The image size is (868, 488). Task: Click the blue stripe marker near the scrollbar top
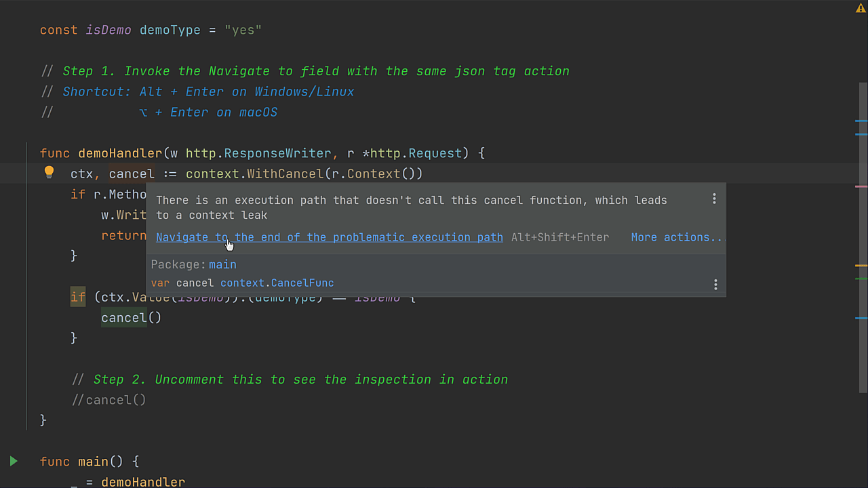(x=863, y=119)
